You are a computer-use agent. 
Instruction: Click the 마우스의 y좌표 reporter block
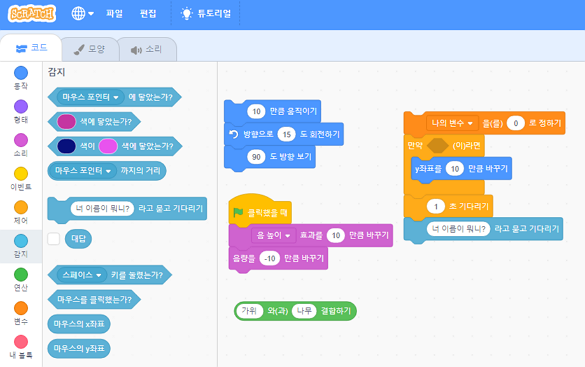pos(79,349)
